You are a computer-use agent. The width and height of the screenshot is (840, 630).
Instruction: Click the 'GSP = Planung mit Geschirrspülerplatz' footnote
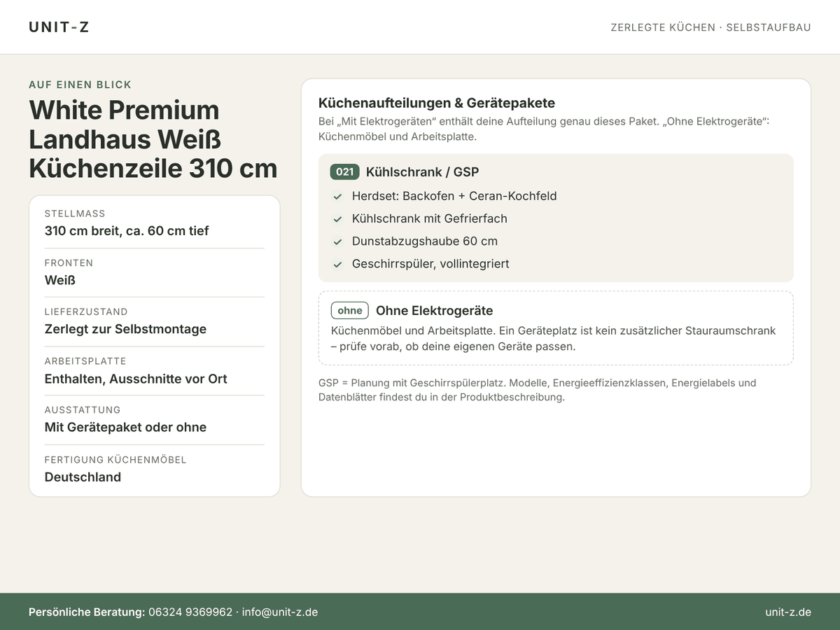coord(413,383)
